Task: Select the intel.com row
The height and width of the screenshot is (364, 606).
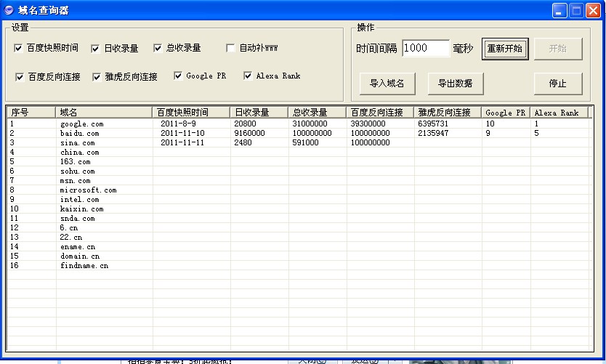Action: tap(299, 199)
